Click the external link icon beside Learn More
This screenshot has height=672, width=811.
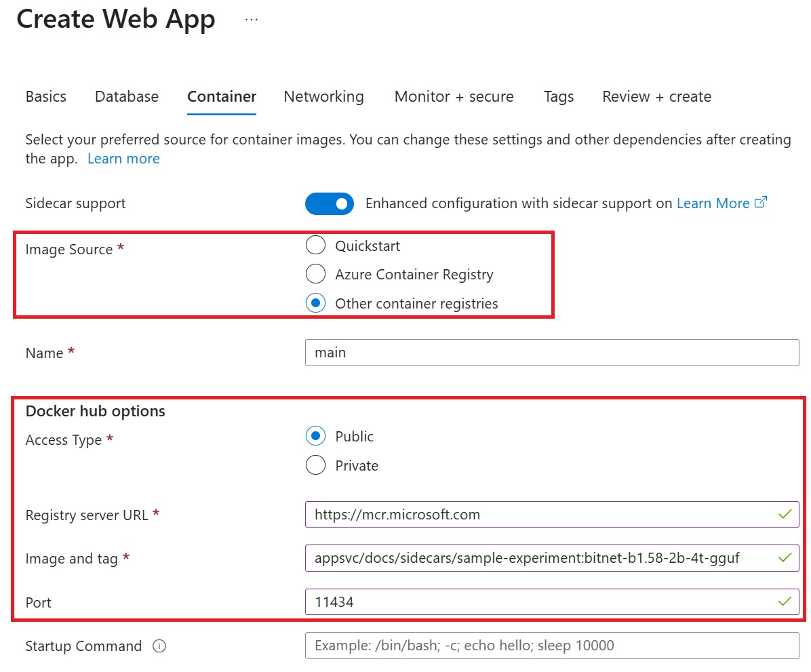(761, 203)
